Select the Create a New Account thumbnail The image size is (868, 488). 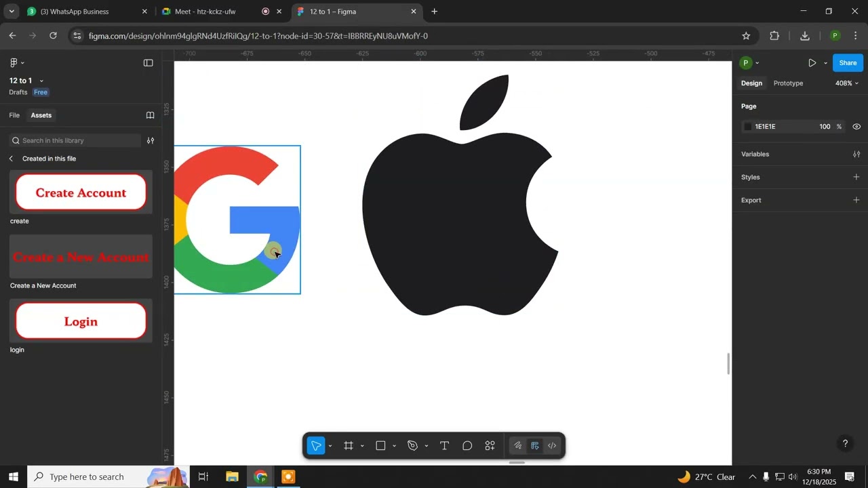pos(81,257)
